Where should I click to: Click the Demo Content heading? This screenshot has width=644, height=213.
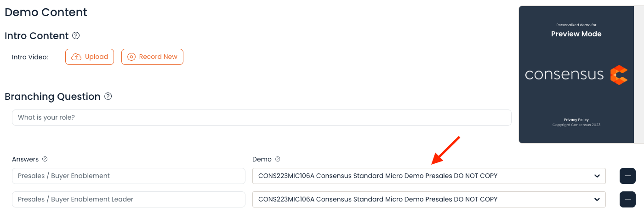tap(46, 12)
